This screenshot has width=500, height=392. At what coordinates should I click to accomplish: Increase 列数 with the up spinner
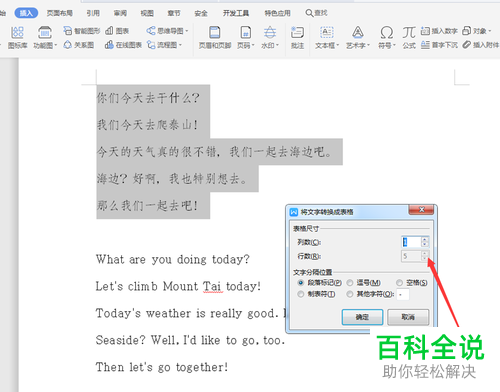[425, 239]
